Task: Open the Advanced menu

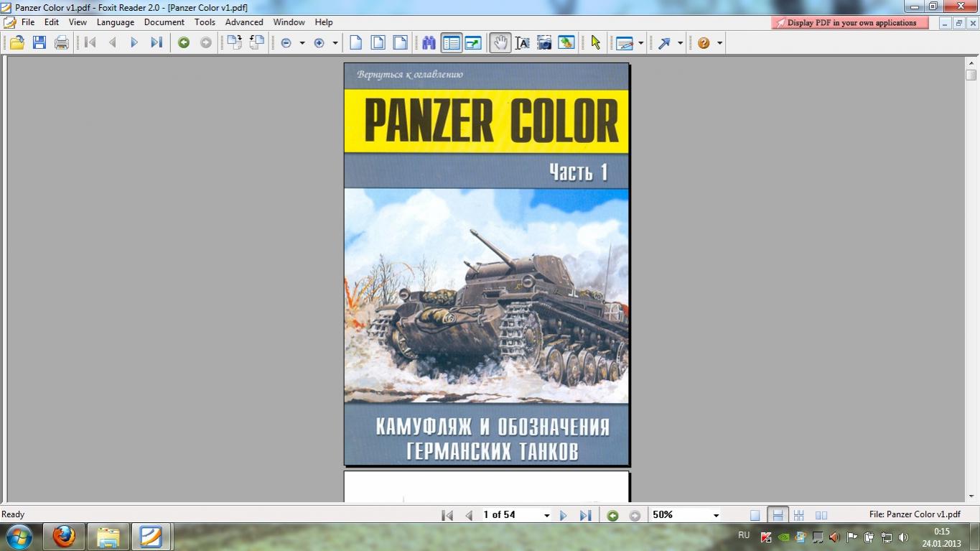Action: 244,22
